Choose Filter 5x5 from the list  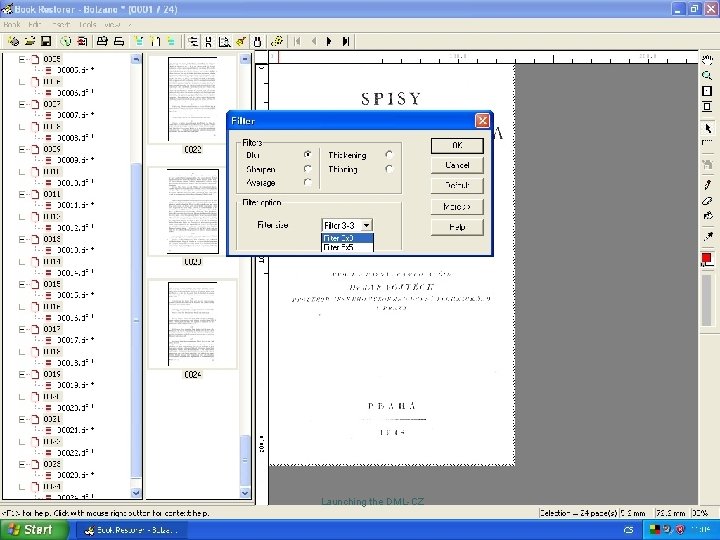pyautogui.click(x=348, y=247)
